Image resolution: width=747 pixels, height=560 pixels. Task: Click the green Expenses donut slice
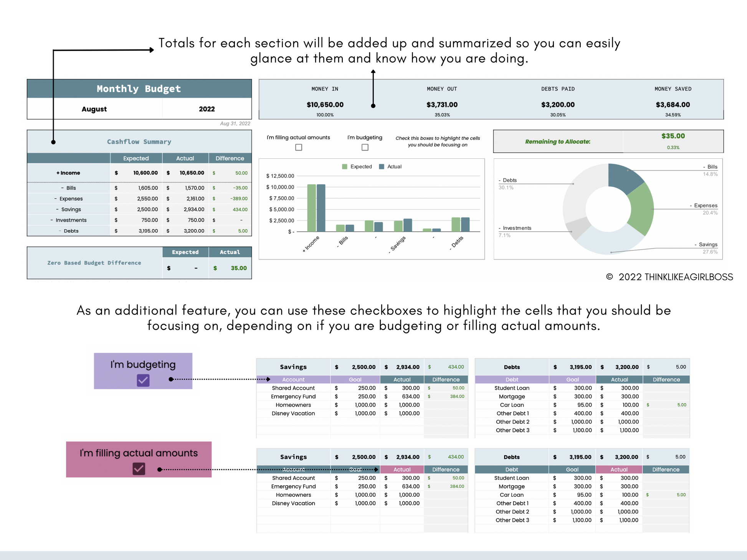[642, 209]
